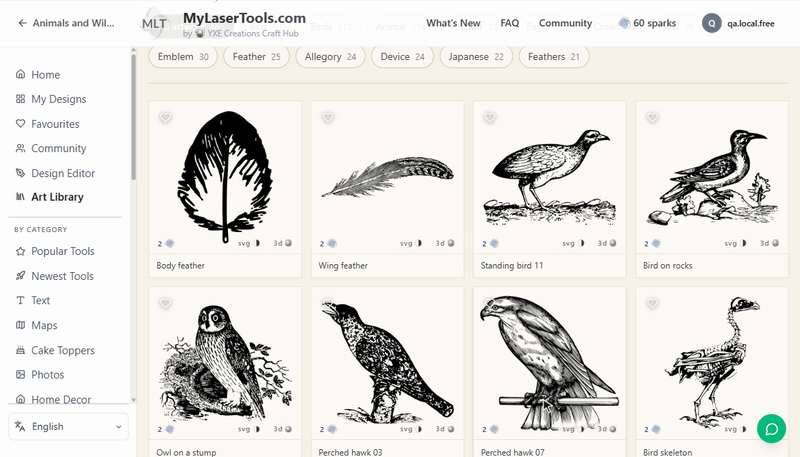Click the Standing bird 11 title
Viewport: 800px width, 457px height.
point(512,266)
